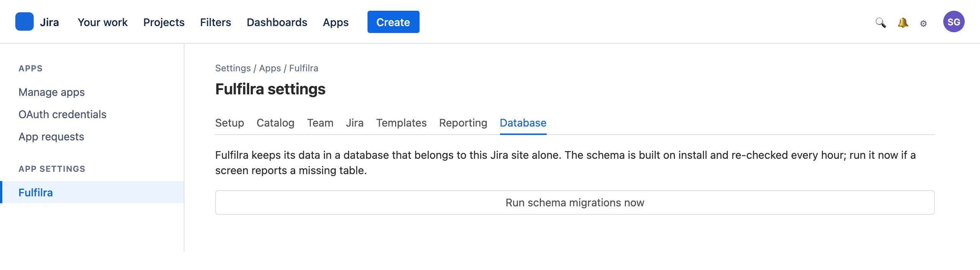Click Apps in the breadcrumb

[270, 68]
